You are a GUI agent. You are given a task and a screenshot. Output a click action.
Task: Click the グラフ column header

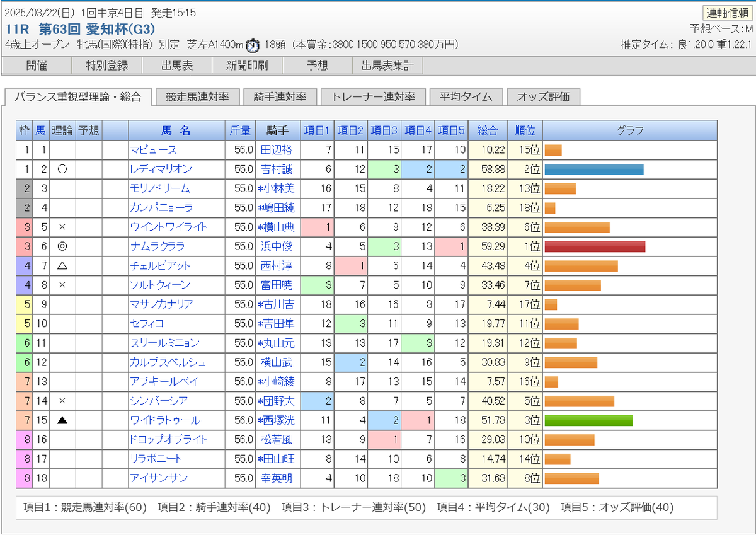pyautogui.click(x=630, y=130)
